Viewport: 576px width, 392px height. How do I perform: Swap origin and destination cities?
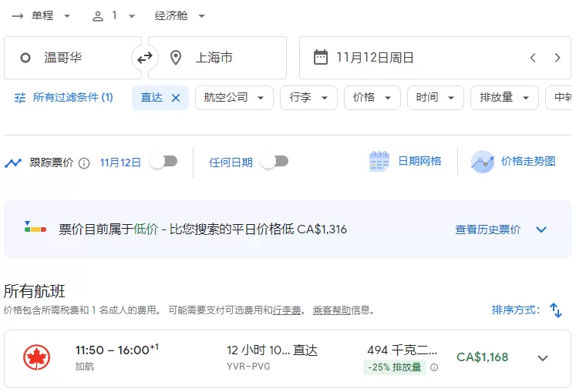pos(145,58)
